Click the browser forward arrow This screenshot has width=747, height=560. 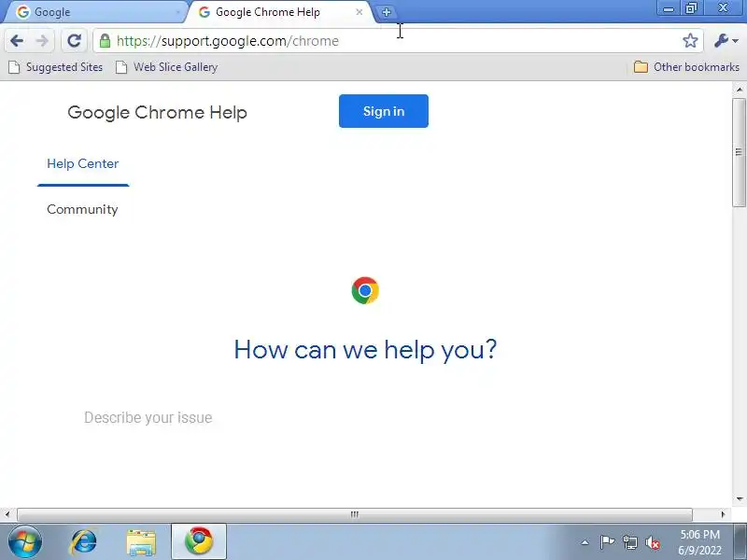[42, 41]
